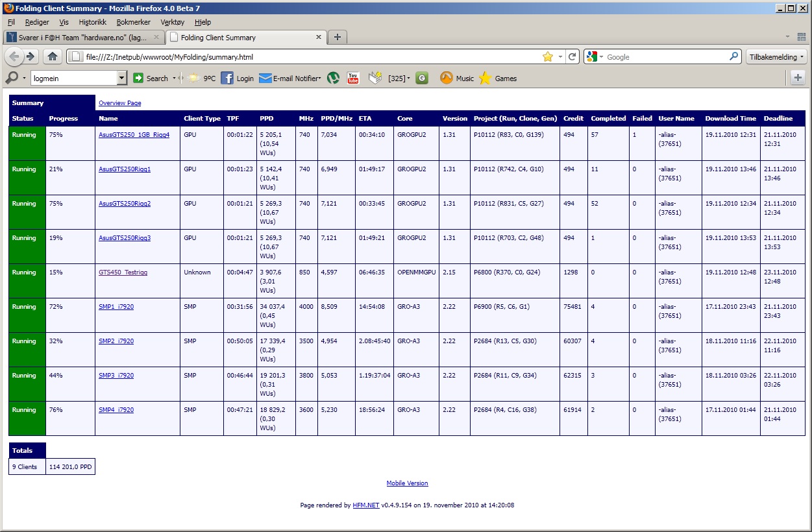
Task: Go forward with the forward arrow
Action: point(31,56)
